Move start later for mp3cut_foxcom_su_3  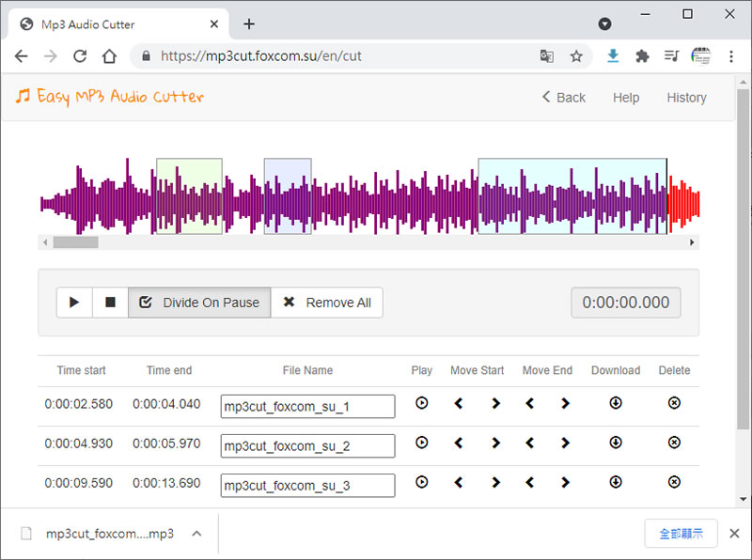coord(495,482)
